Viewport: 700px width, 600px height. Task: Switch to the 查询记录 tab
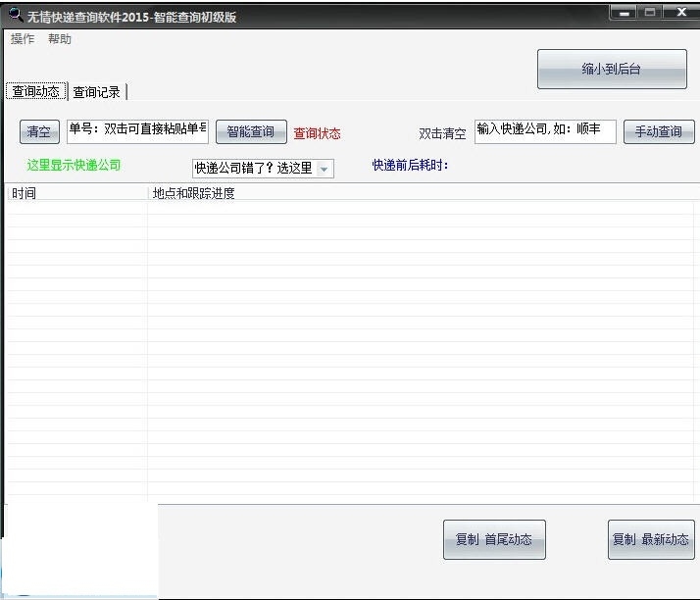point(97,92)
